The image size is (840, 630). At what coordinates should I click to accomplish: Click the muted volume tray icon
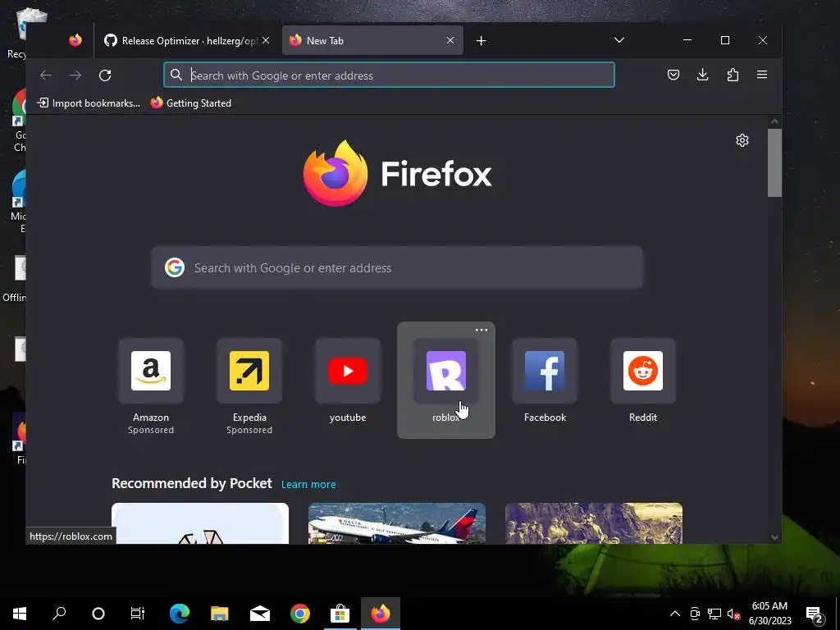[x=733, y=614]
